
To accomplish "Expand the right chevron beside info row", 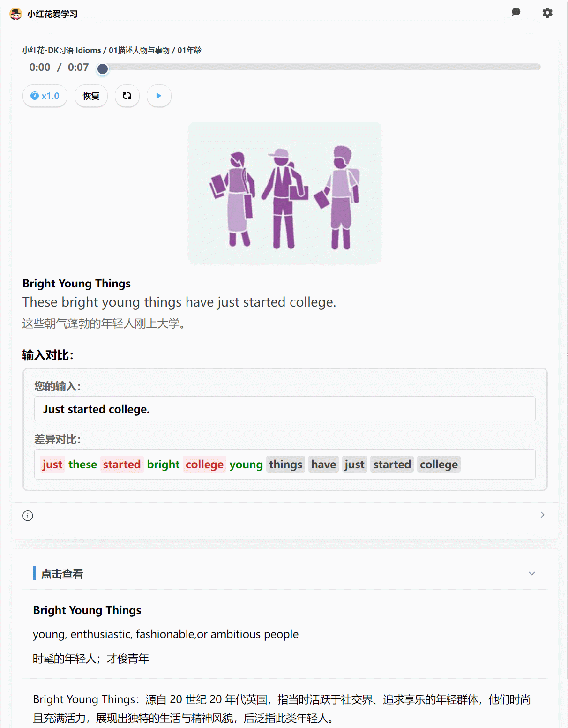I will click(x=542, y=515).
